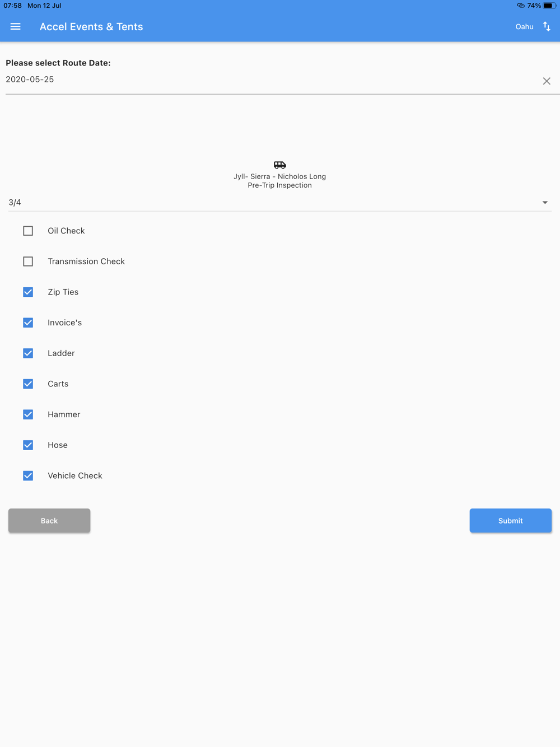The width and height of the screenshot is (560, 747).
Task: Tap the Oil Check label text
Action: pos(66,231)
